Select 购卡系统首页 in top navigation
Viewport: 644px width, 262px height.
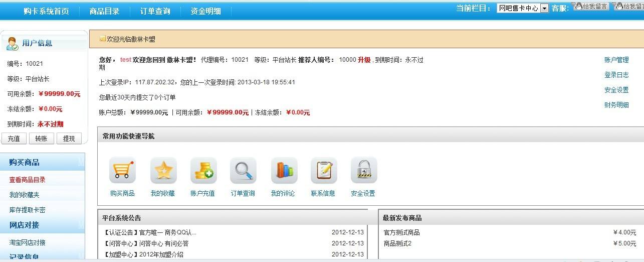pos(46,11)
